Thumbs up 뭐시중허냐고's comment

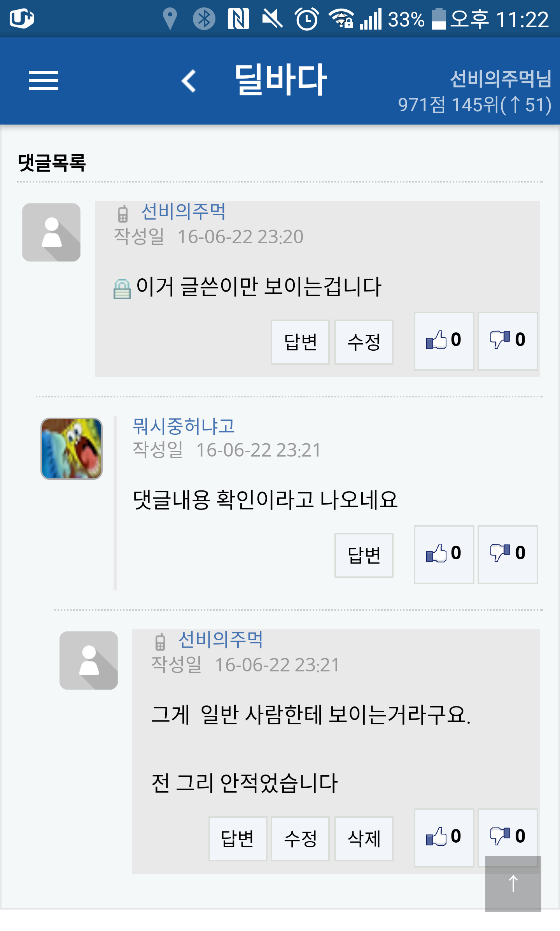point(444,554)
